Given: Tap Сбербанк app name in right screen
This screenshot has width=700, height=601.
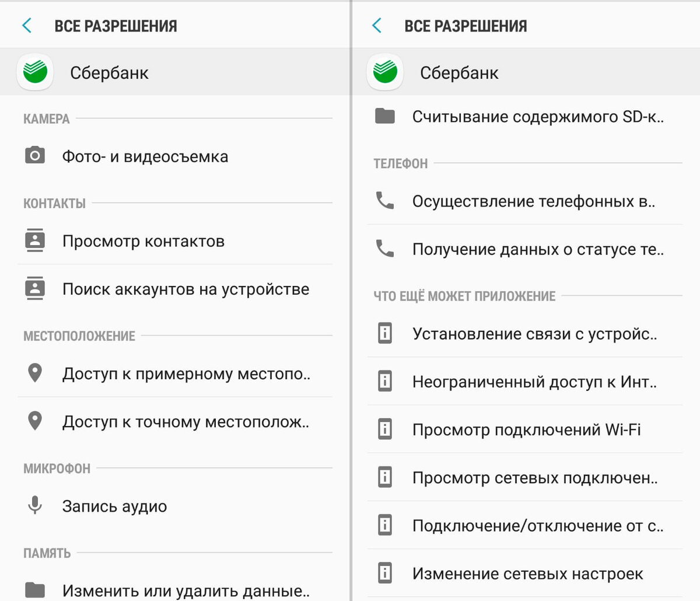Looking at the screenshot, I should pyautogui.click(x=459, y=73).
